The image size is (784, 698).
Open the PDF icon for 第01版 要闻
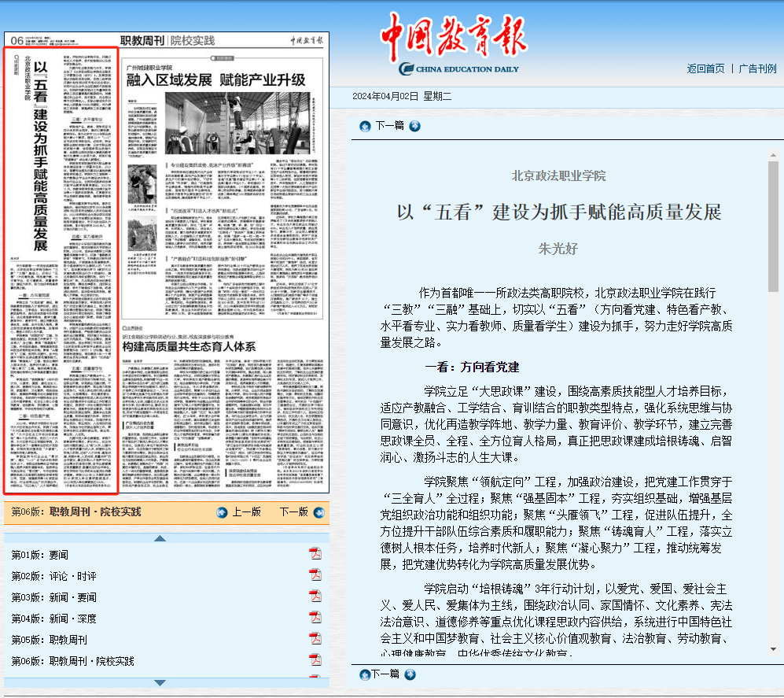coord(315,555)
